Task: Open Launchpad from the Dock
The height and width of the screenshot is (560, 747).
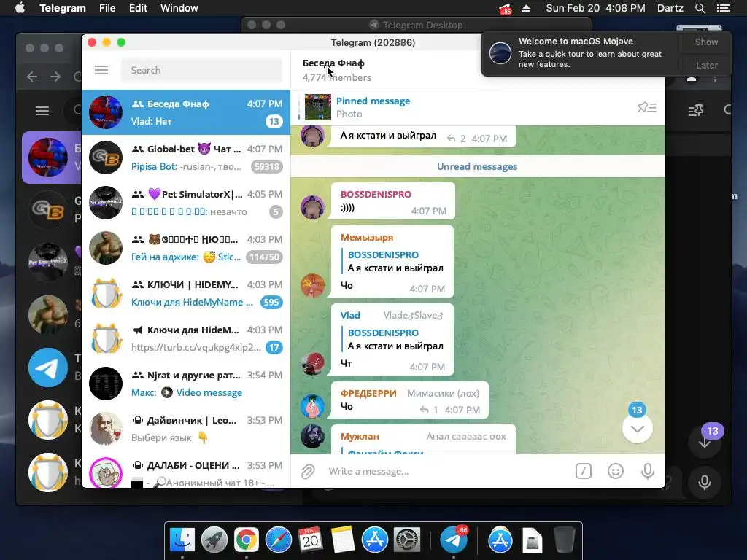Action: 214,540
